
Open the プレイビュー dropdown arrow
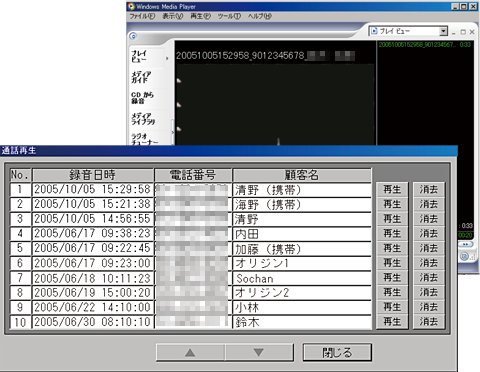tap(443, 31)
